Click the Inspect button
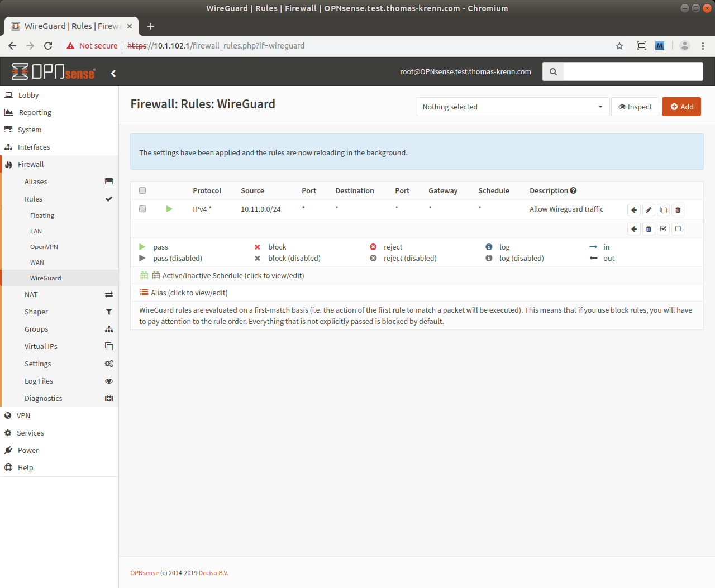The width and height of the screenshot is (715, 588). [635, 107]
